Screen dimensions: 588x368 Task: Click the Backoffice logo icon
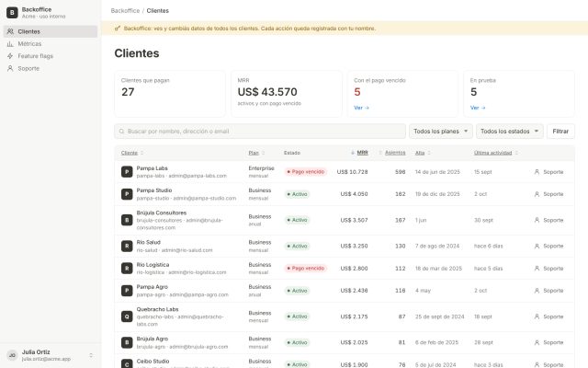pyautogui.click(x=12, y=12)
